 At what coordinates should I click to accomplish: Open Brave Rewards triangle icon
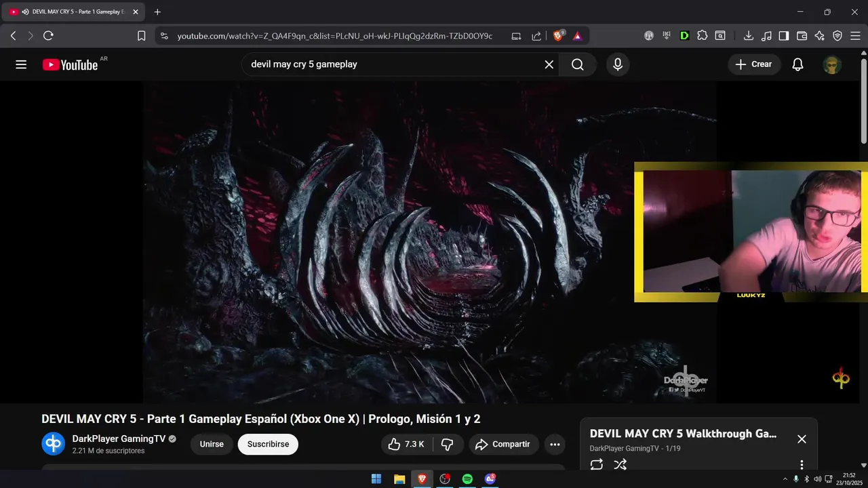click(578, 36)
